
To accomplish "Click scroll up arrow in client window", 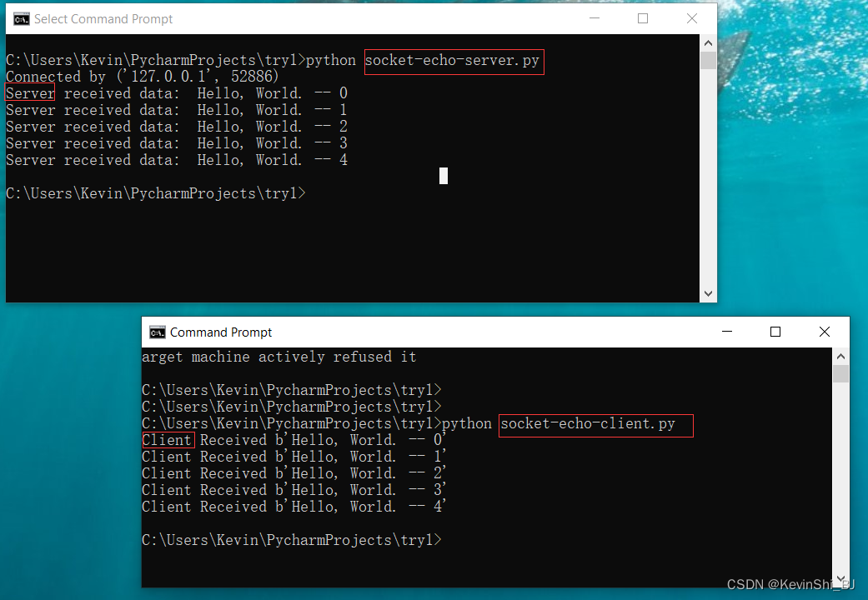I will [x=840, y=357].
